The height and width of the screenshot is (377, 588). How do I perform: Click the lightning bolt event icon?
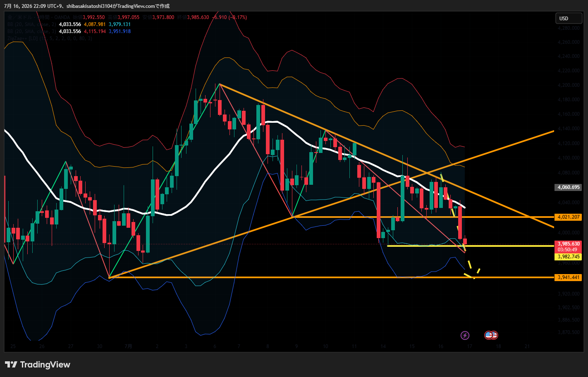[x=465, y=335]
